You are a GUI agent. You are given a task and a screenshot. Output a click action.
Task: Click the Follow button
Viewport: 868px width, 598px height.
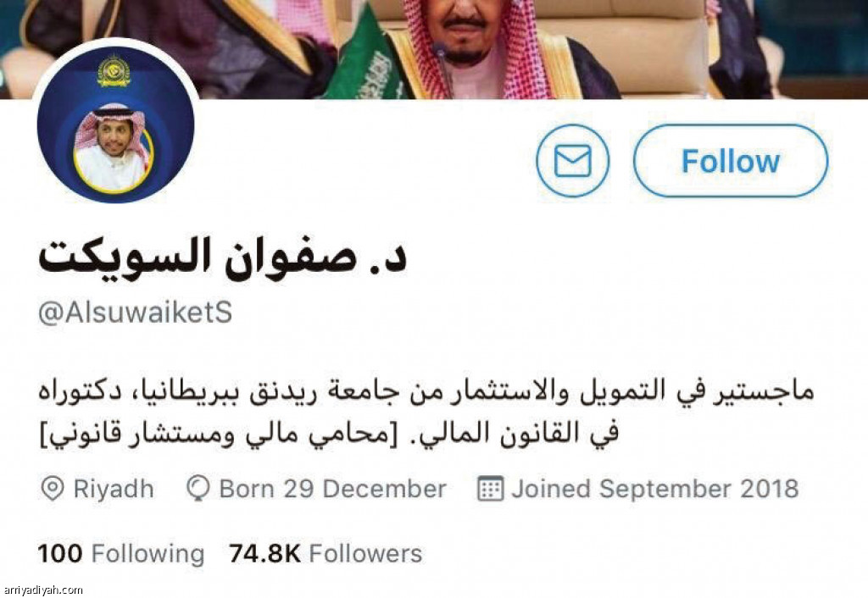coord(730,160)
